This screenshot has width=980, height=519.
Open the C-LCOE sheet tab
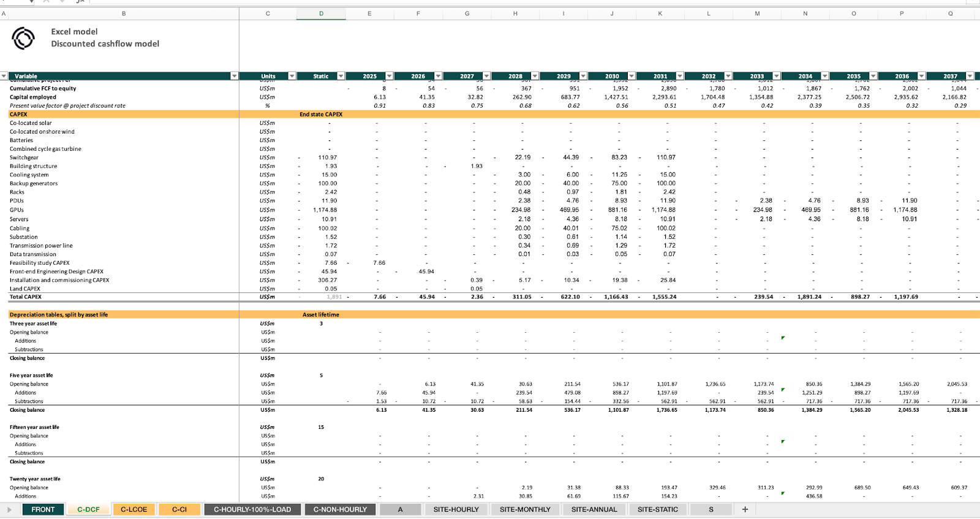pos(134,509)
